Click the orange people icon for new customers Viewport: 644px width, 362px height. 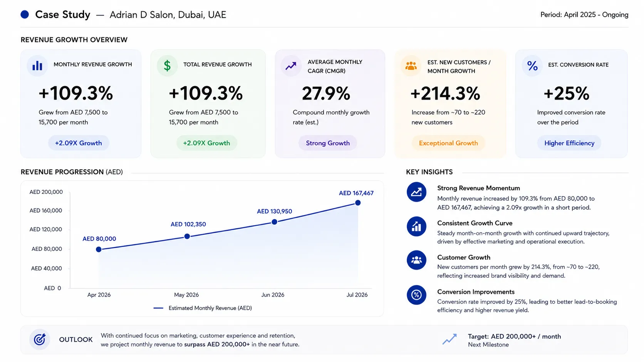411,66
